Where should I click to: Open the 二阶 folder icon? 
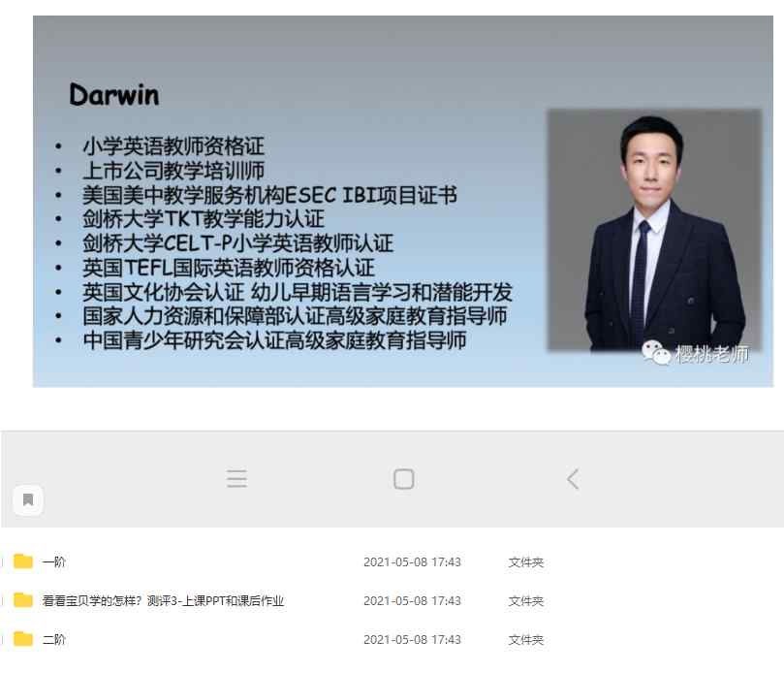coord(23,639)
